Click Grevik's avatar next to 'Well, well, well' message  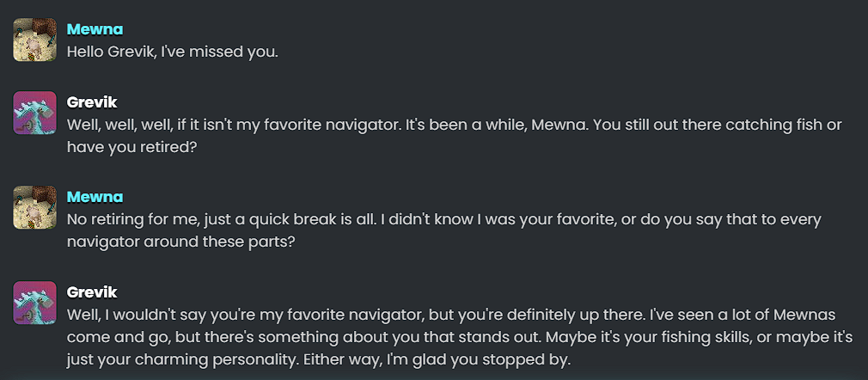tap(35, 113)
